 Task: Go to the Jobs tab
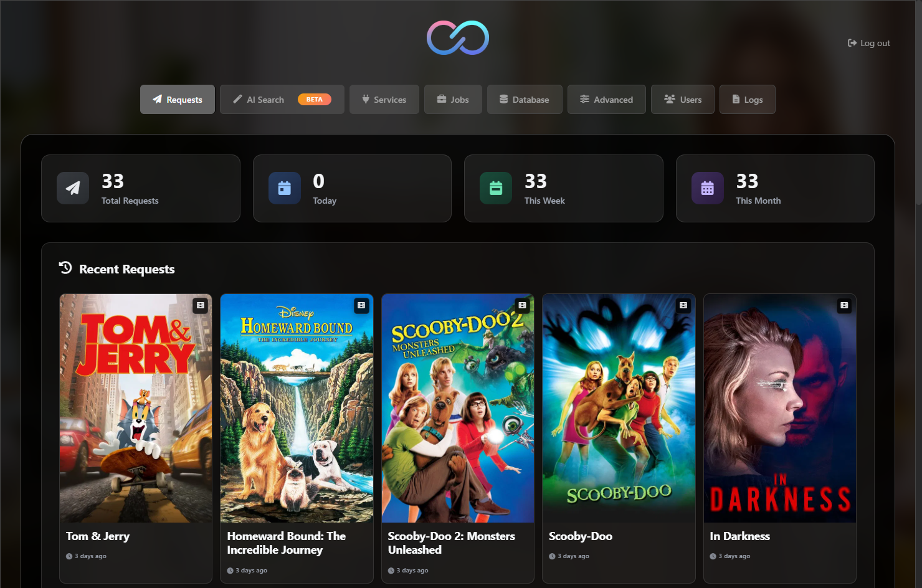(453, 100)
